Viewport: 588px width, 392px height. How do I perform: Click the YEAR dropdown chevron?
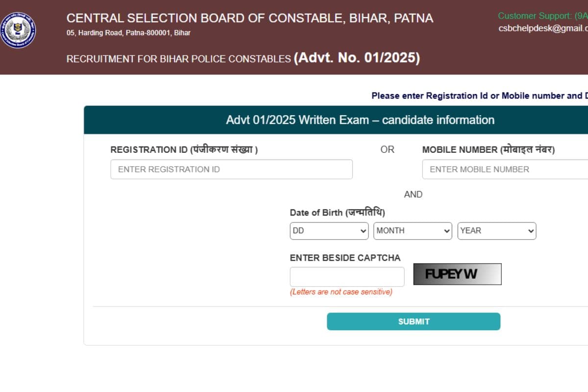(x=531, y=231)
